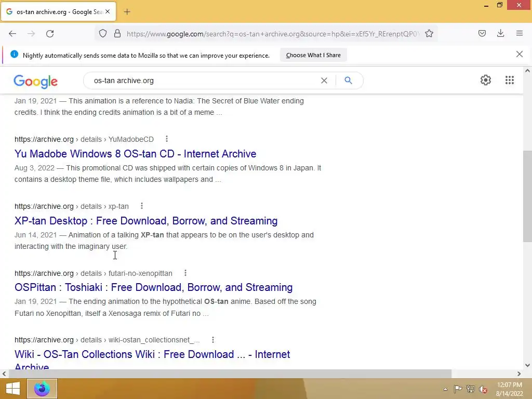This screenshot has height=399, width=532.
Task: Click the Aug 3, 2022 snippet text
Action: (168, 174)
